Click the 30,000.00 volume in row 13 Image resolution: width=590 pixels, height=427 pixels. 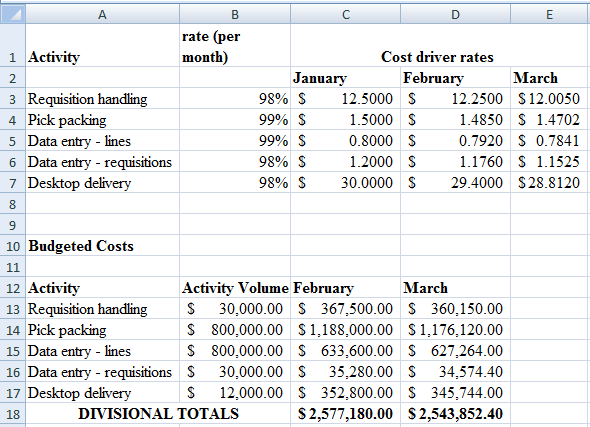(235, 309)
